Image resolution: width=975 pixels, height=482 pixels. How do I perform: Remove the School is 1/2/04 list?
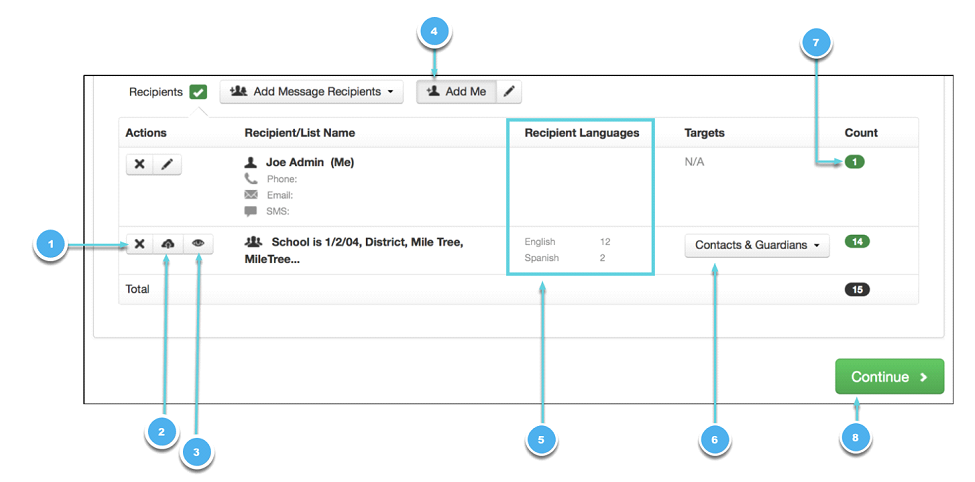coord(140,244)
